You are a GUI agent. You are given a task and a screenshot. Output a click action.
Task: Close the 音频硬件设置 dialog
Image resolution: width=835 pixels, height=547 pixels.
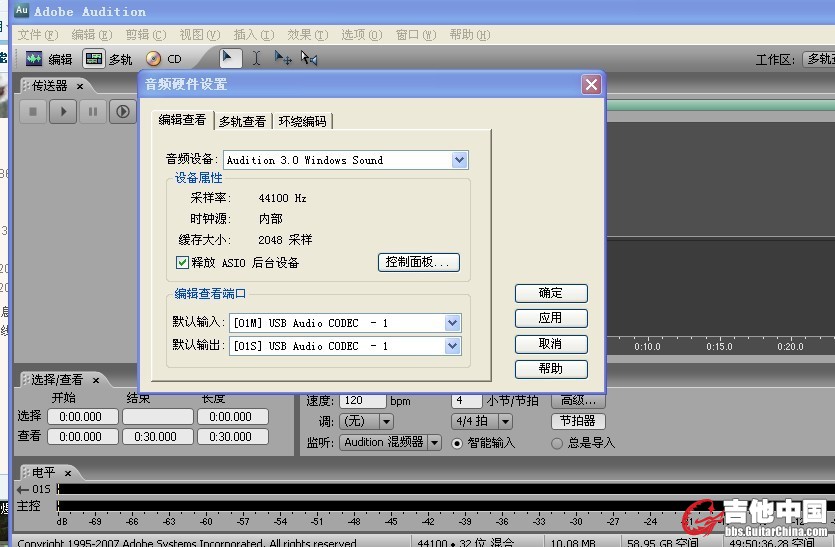(591, 84)
